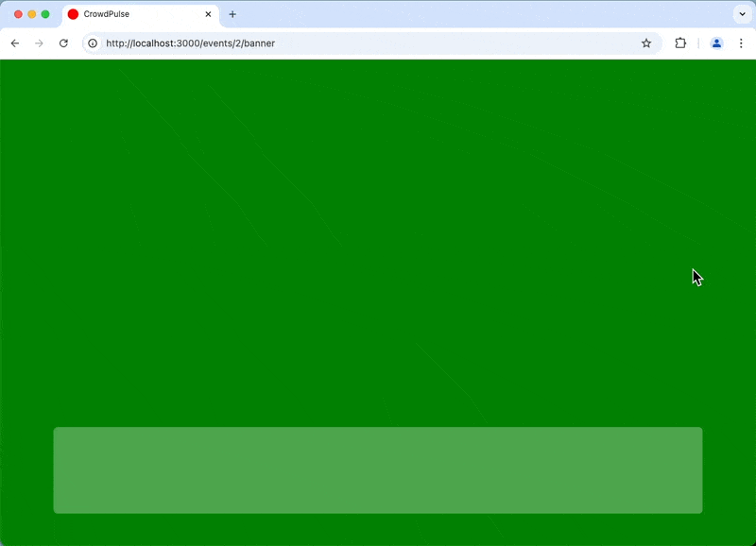Open the Extensions puzzle icon
This screenshot has height=546, width=756.
(680, 43)
